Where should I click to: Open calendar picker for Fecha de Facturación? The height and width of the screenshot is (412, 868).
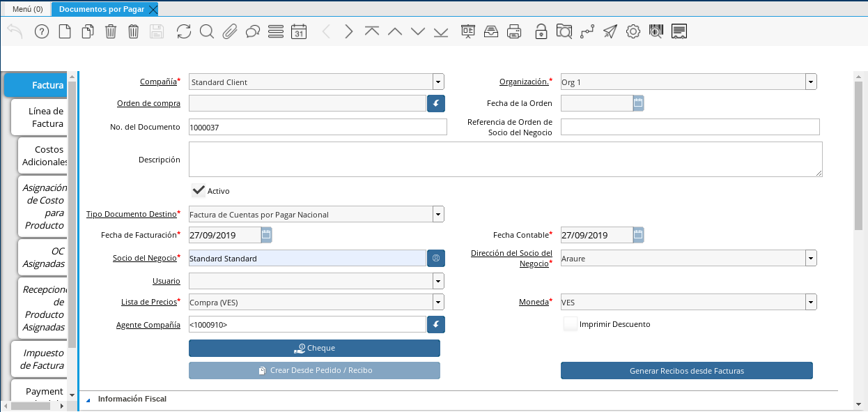point(266,235)
